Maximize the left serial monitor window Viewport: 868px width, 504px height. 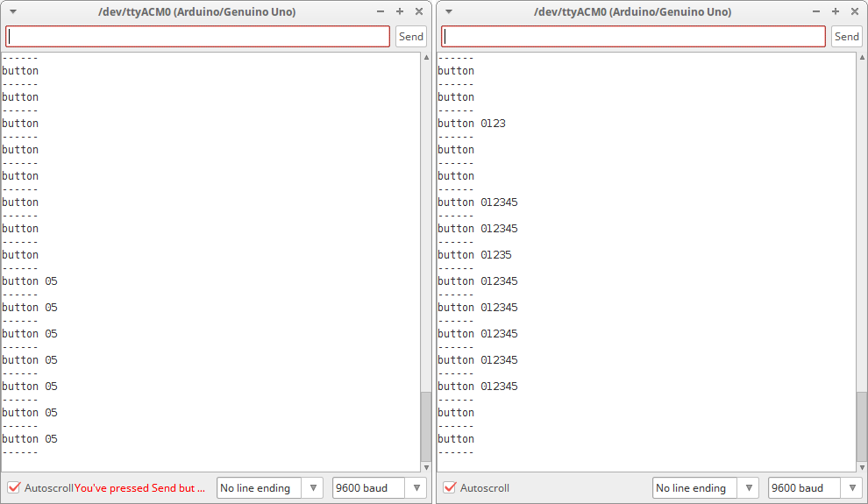(x=400, y=11)
